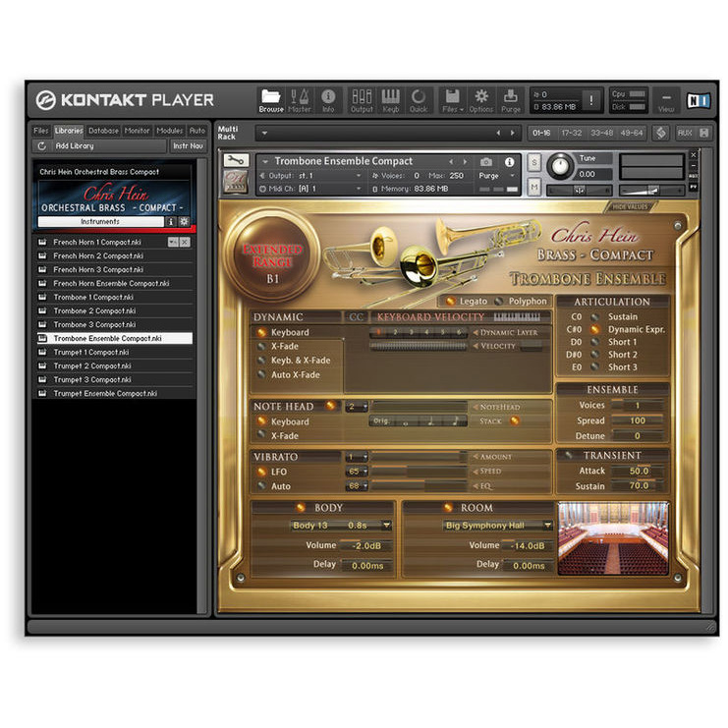728x728 pixels.
Task: Toggle the Note Head on/off light
Action: coord(330,406)
